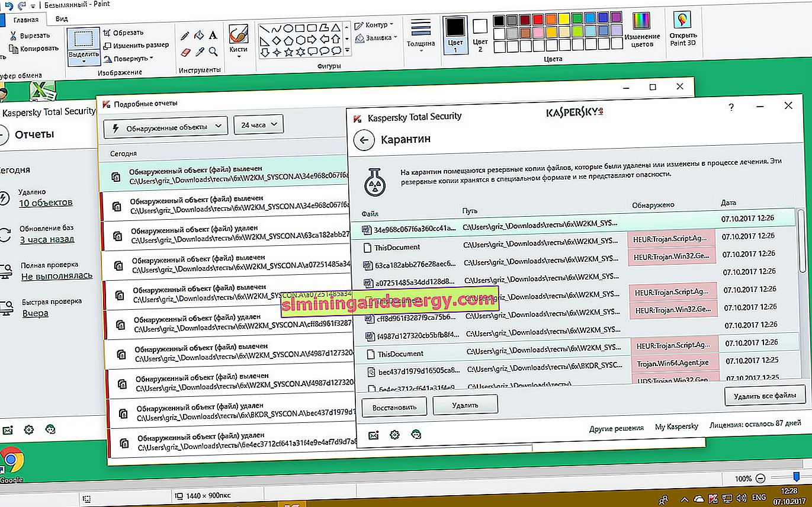Click the envelope icon in Карантин window footer

(x=374, y=435)
